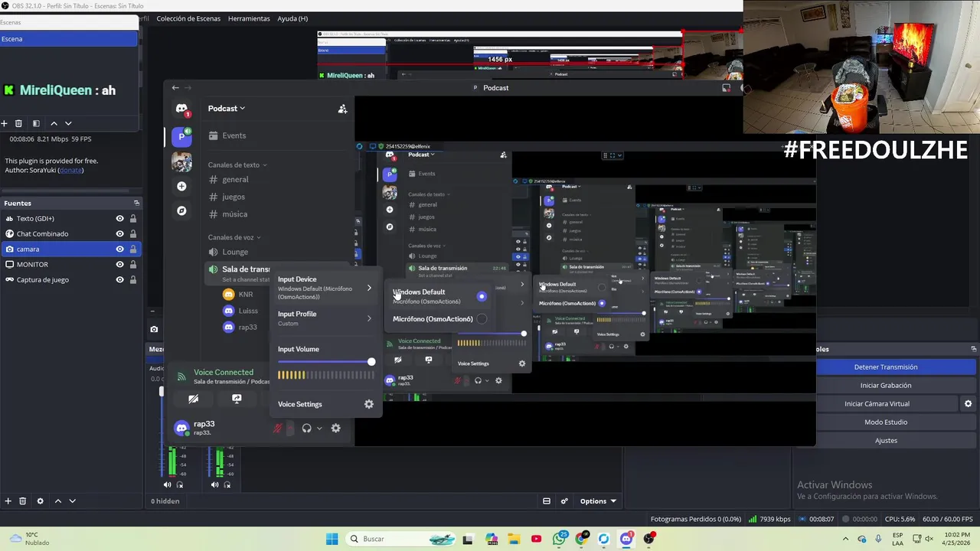Hide the MONITOR source
Screen dimensions: 980x551
click(119, 265)
